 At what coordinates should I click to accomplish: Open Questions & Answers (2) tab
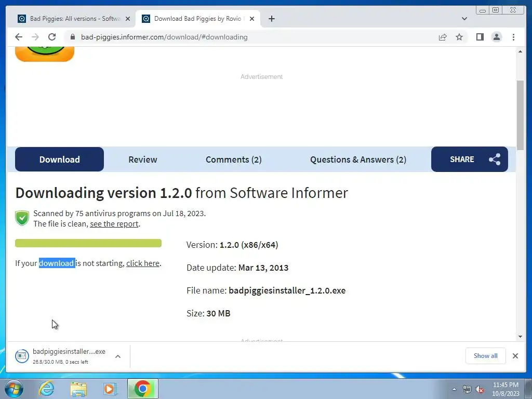pyautogui.click(x=358, y=159)
